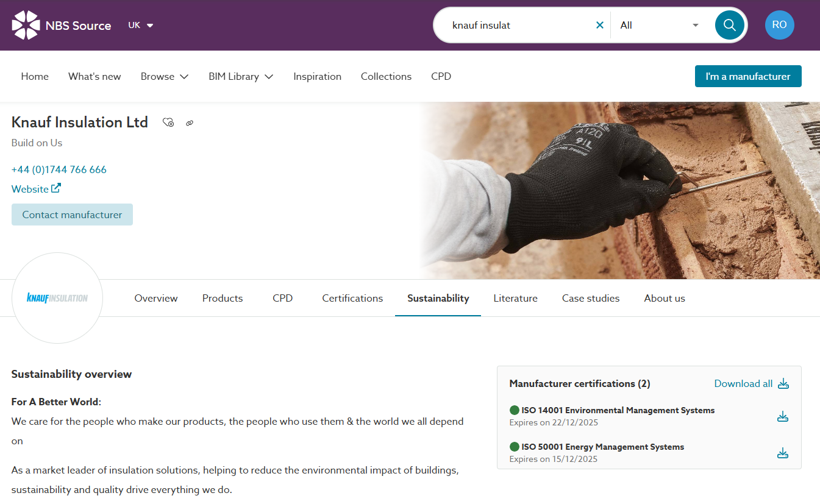The height and width of the screenshot is (504, 820).
Task: Clear the search text with the X icon
Action: tap(599, 25)
